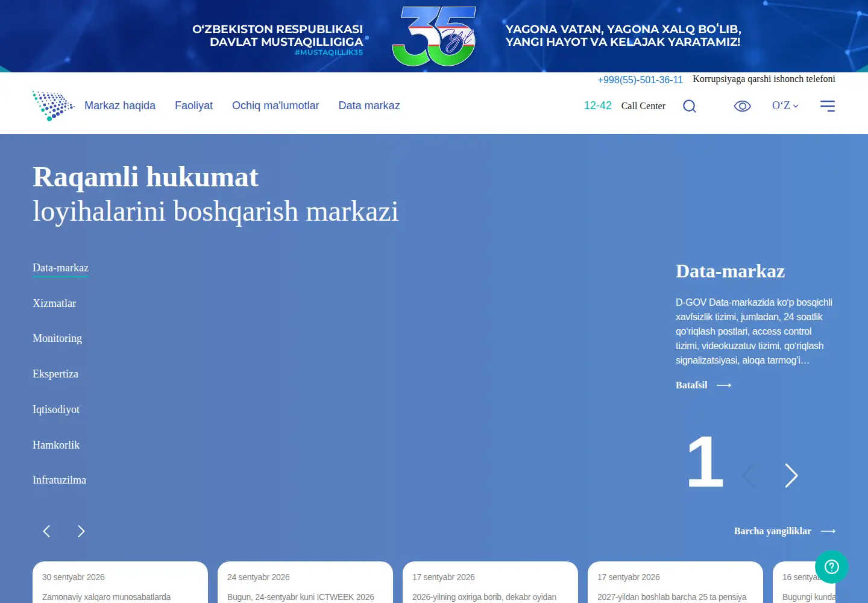Open the search magnifier icon
Viewport: 868px width, 603px height.
[x=690, y=106]
